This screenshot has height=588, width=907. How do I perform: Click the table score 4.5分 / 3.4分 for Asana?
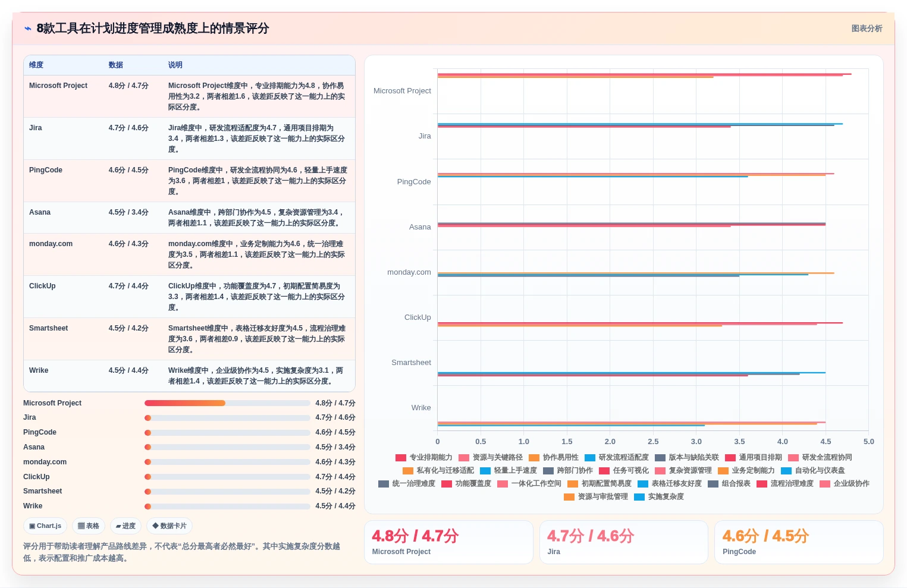click(x=128, y=212)
